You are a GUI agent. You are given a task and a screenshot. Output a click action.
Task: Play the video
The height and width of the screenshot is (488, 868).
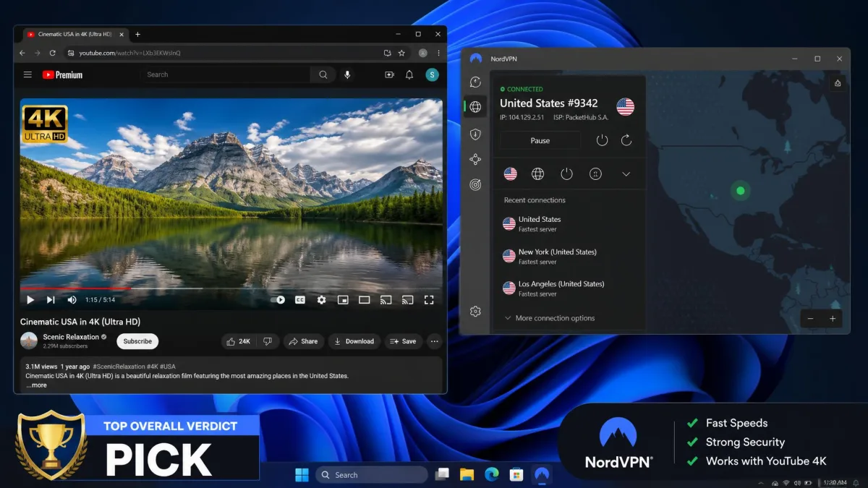pyautogui.click(x=30, y=299)
